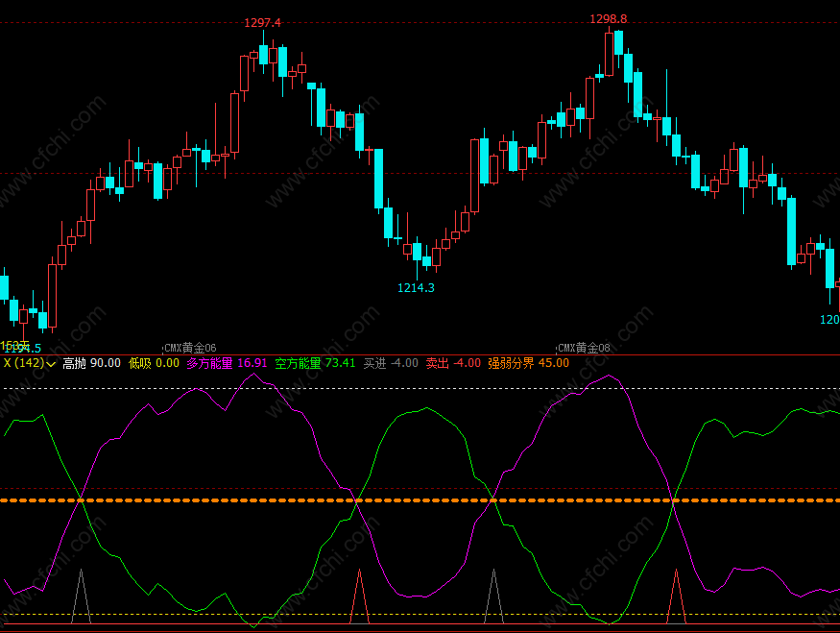This screenshot has width=840, height=633.
Task: Click the second gray buy-signal spike
Action: pyautogui.click(x=494, y=596)
